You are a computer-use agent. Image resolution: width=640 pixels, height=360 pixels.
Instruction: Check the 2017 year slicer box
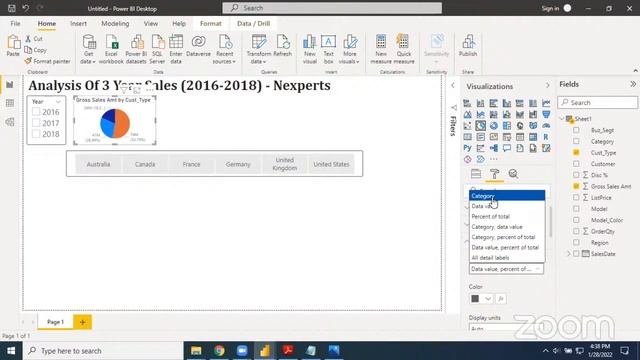pyautogui.click(x=36, y=123)
